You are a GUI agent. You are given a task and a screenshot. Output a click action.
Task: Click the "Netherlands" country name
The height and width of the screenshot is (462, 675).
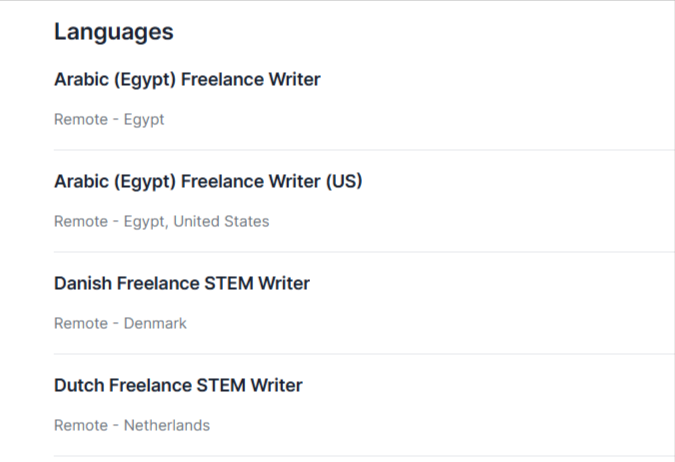tap(167, 425)
